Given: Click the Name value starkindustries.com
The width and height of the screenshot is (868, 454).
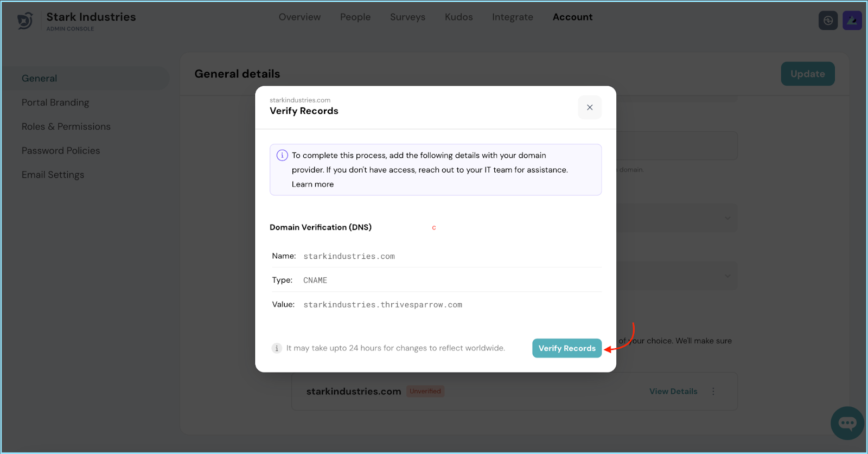Looking at the screenshot, I should (x=349, y=256).
